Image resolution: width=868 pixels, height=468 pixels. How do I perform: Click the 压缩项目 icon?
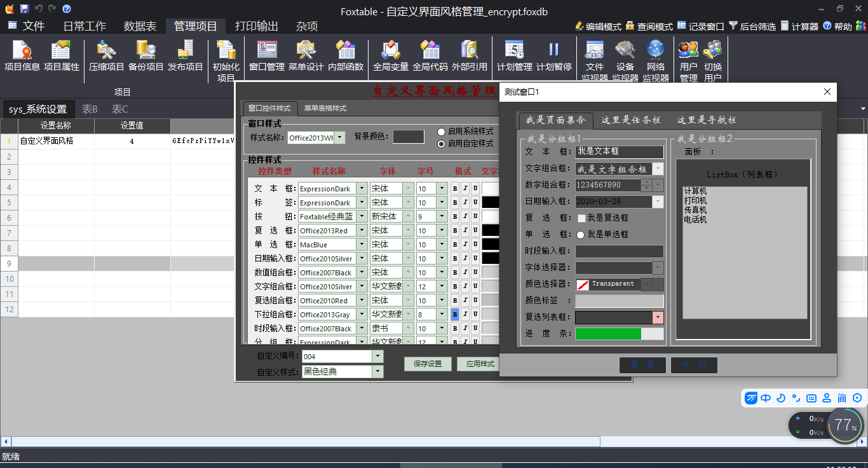pyautogui.click(x=106, y=57)
